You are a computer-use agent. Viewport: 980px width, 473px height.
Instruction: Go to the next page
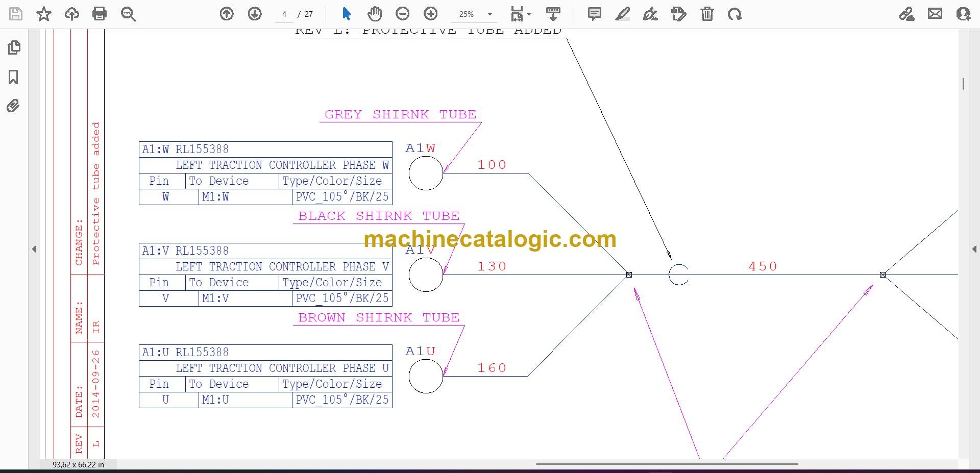click(255, 14)
